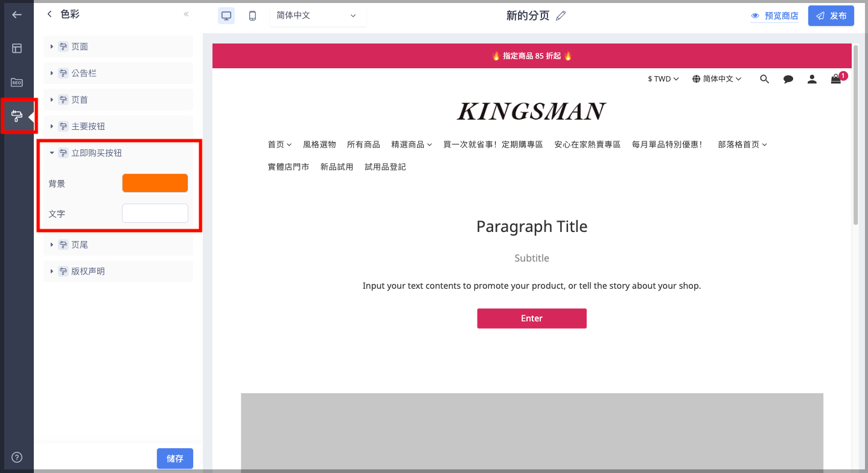The height and width of the screenshot is (473, 868).
Task: Click the paint icon beside 公告栏
Action: pos(63,73)
